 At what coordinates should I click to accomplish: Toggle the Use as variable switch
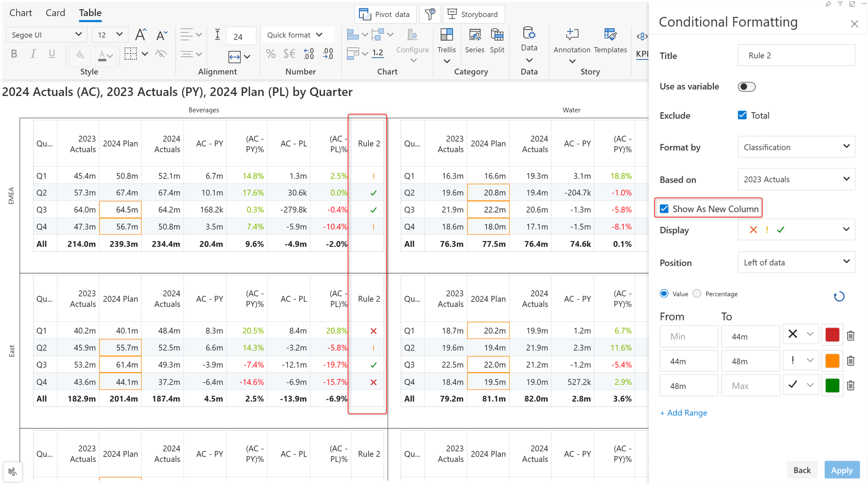(x=746, y=87)
